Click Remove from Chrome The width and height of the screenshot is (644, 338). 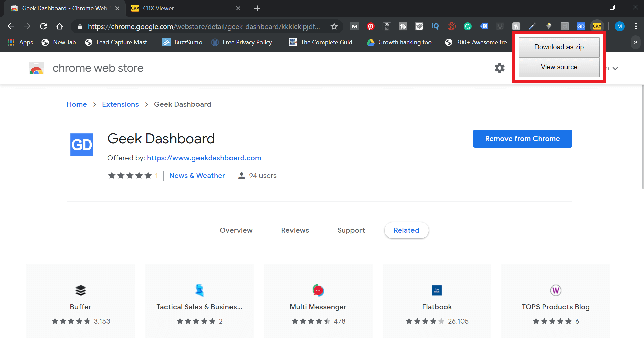click(522, 138)
